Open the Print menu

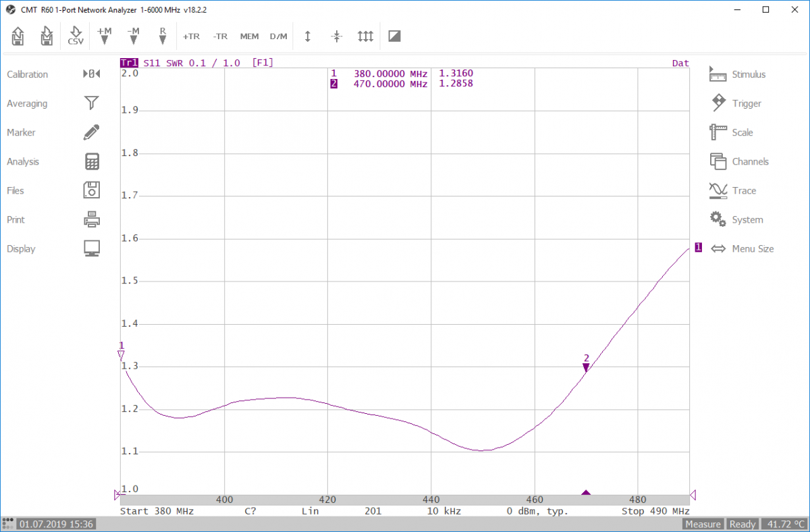point(53,219)
